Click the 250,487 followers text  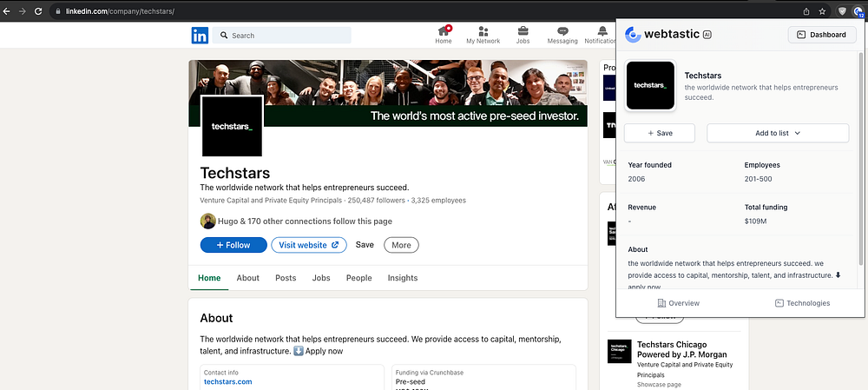(378, 201)
